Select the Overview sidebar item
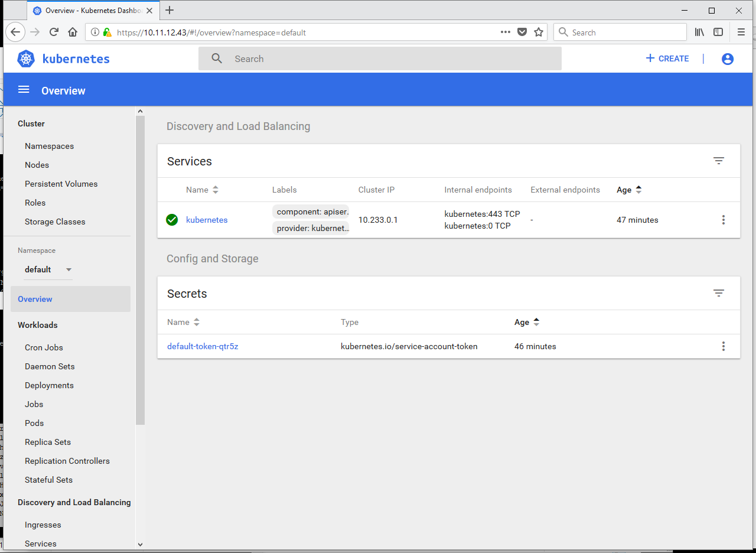Viewport: 756px width, 553px height. pyautogui.click(x=70, y=299)
